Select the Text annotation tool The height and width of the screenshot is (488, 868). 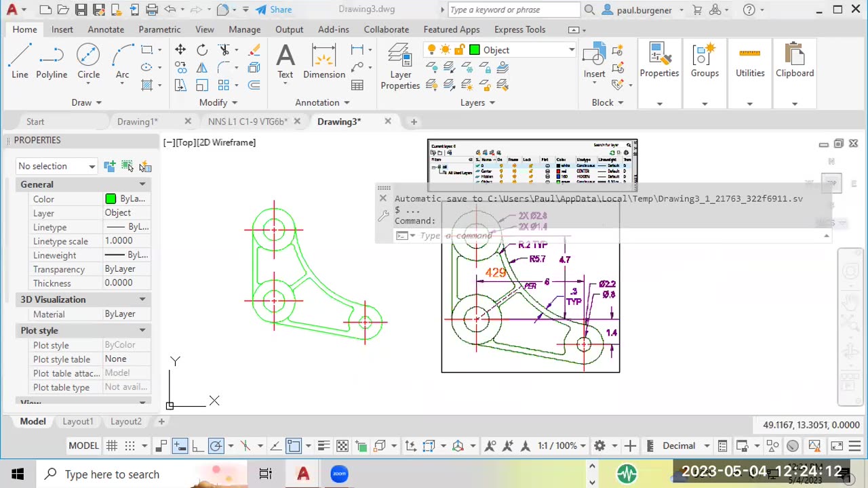pos(285,61)
